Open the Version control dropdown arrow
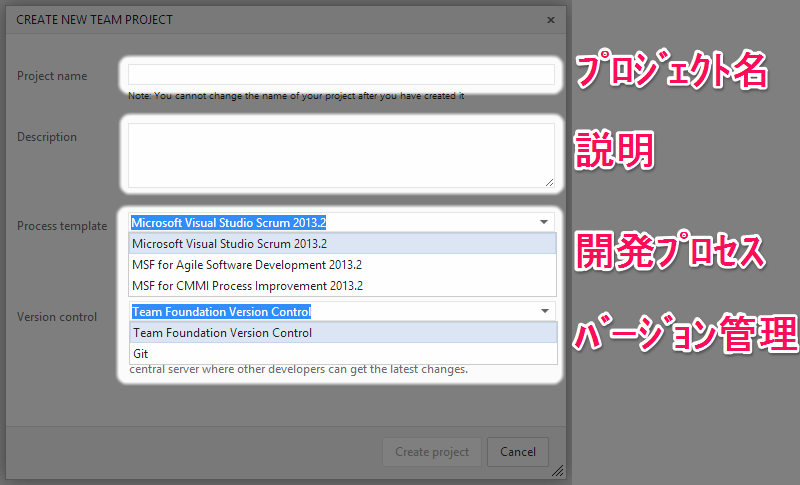800x485 pixels. tap(545, 311)
